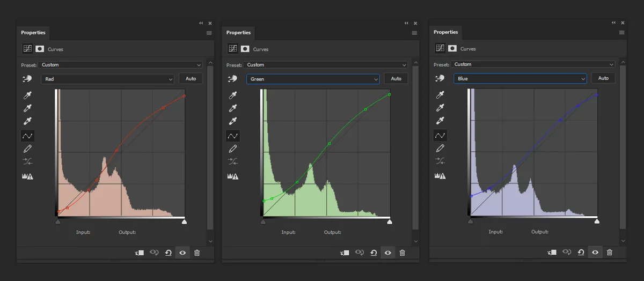Screen dimensions: 644x281
Task: Select black point eyedropper in Green panel
Action: coord(233,95)
